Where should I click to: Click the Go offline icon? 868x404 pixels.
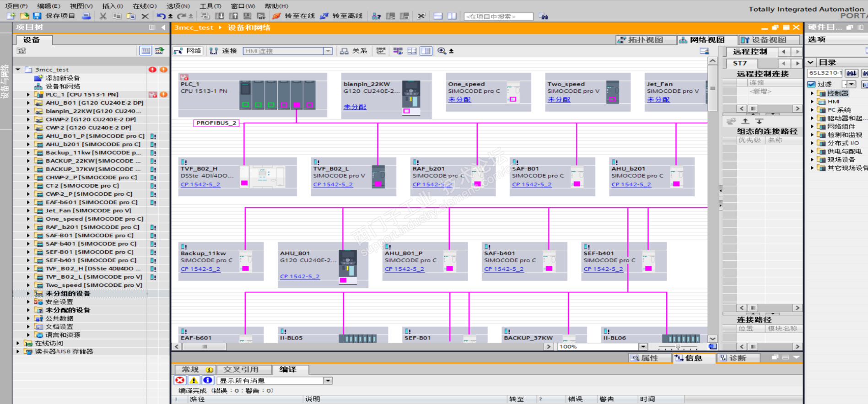click(324, 16)
